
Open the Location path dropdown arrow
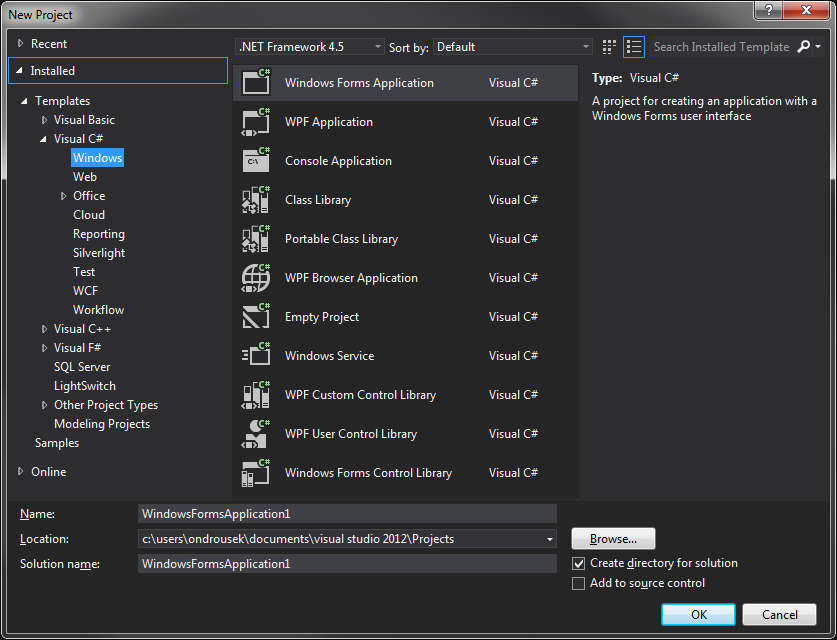[x=549, y=539]
